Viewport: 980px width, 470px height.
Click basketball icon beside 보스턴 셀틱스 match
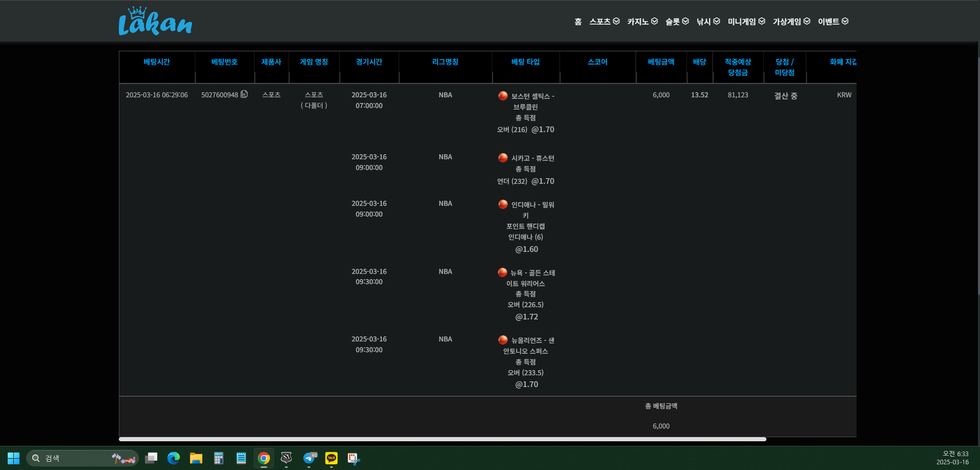[x=503, y=95]
